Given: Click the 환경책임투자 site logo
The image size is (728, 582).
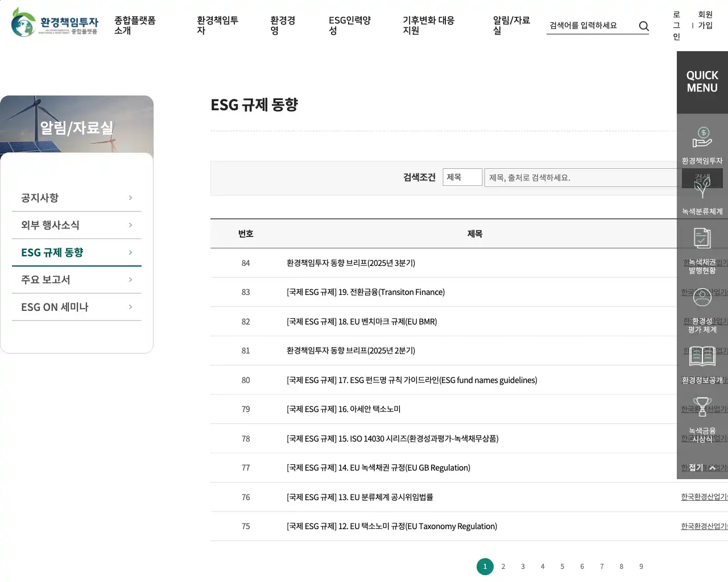Looking at the screenshot, I should [55, 23].
